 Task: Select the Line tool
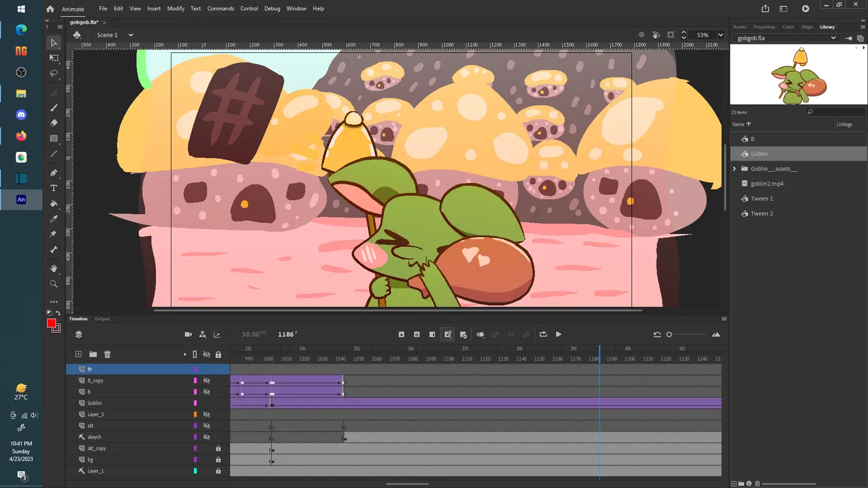pyautogui.click(x=54, y=154)
